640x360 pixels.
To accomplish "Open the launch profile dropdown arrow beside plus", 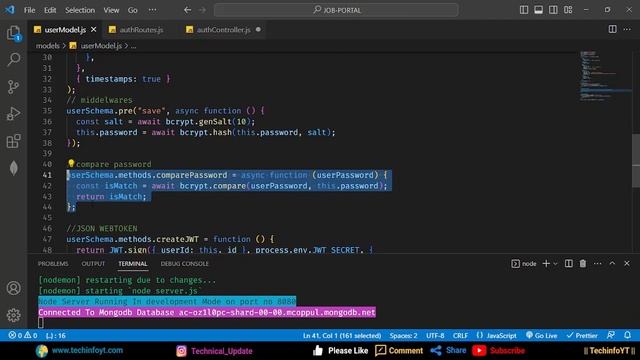I will point(555,264).
